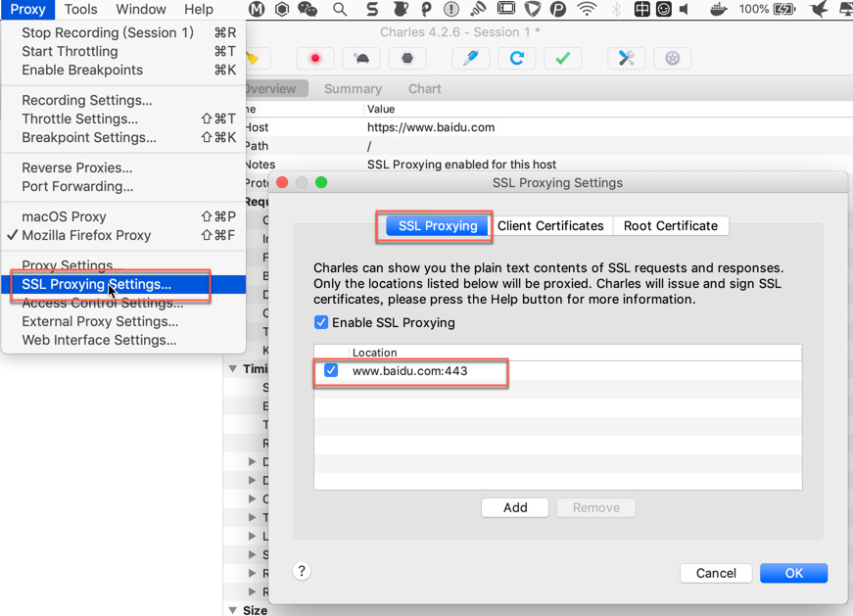Toggle Mozilla Firefox Proxy menu item
The height and width of the screenshot is (616, 853).
pos(123,235)
